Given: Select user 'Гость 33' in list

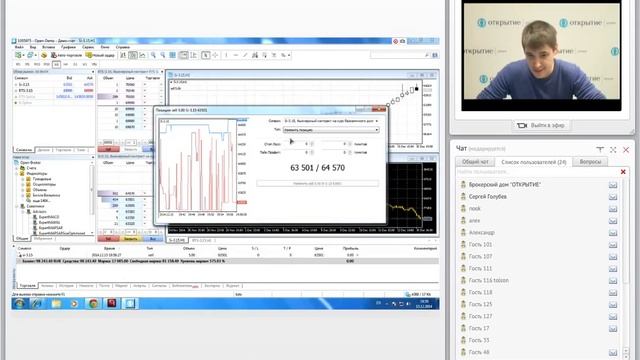Looking at the screenshot, I should click(479, 340).
